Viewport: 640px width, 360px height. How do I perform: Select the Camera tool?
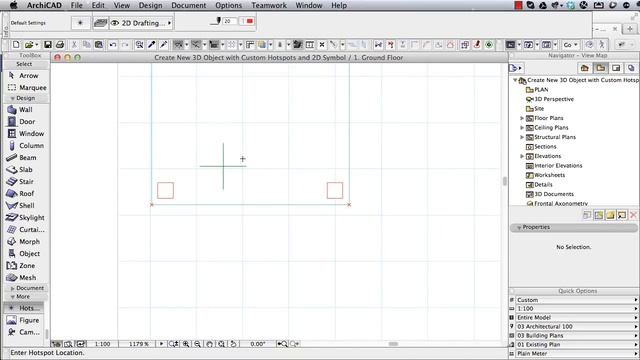point(24,332)
